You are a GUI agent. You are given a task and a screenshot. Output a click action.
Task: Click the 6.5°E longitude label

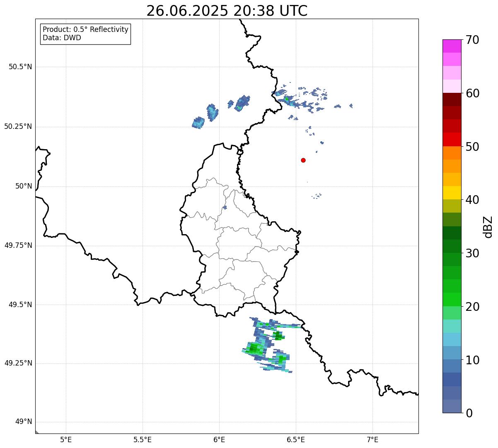point(296,439)
